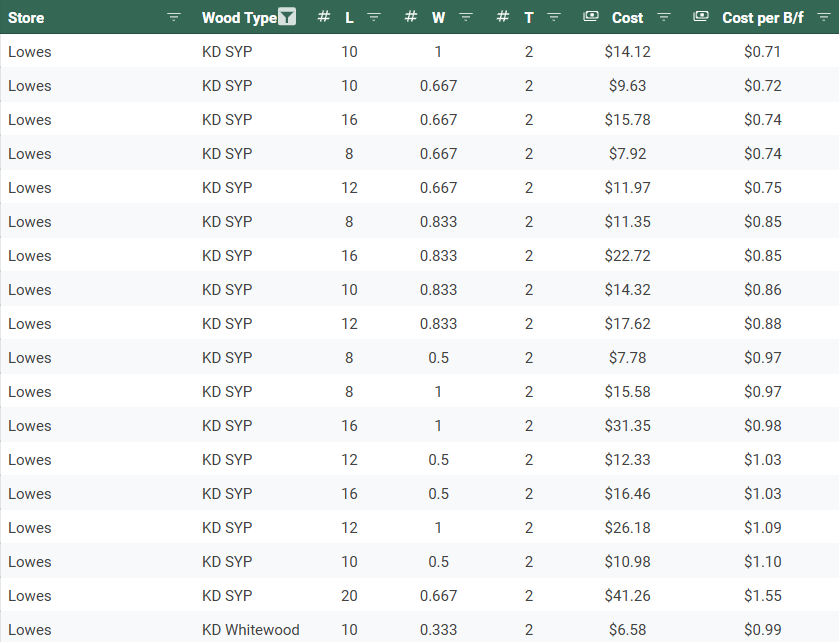Select the 0.833 width in the $22.72 row
The height and width of the screenshot is (642, 839).
(x=439, y=256)
